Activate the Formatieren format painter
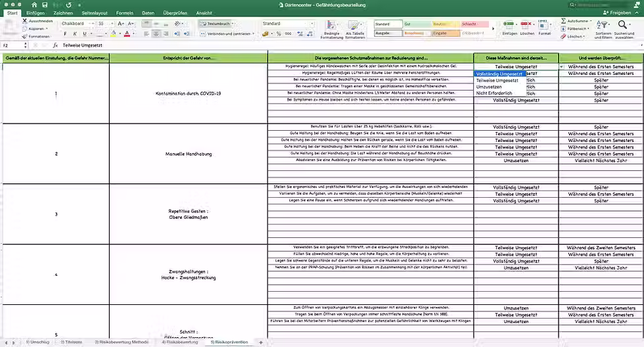644x347 pixels. click(36, 37)
